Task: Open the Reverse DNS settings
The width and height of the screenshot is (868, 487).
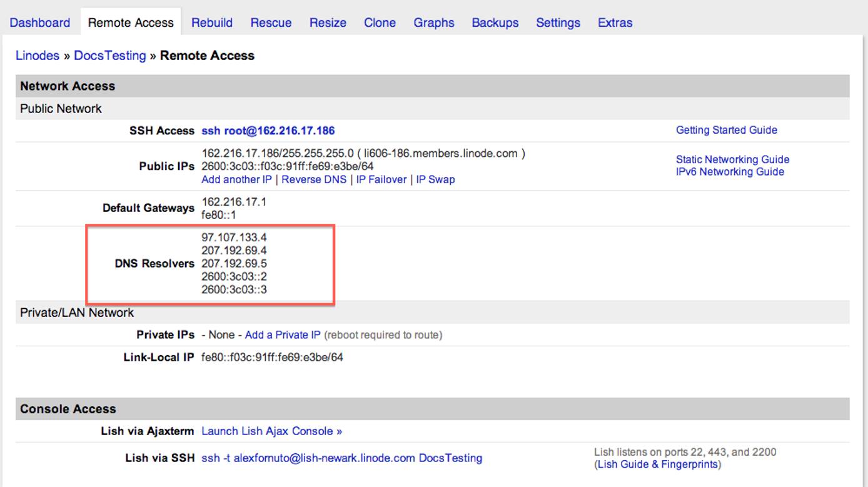Action: click(x=313, y=179)
